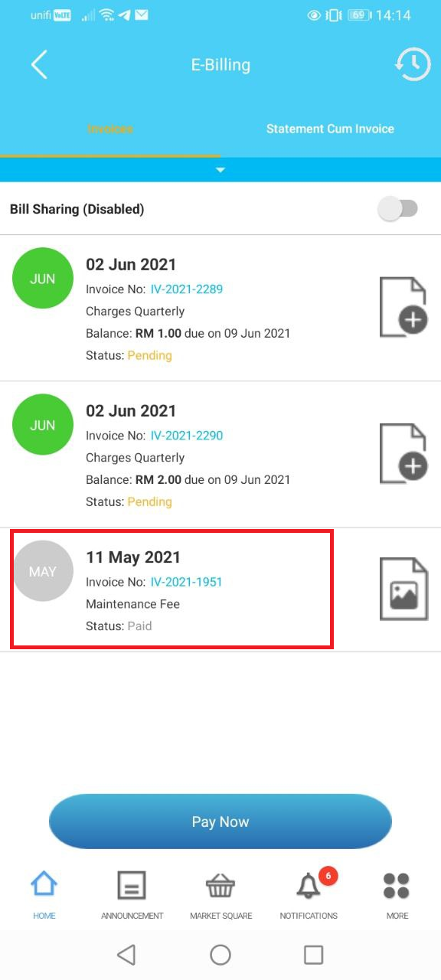This screenshot has height=980, width=441.
Task: Switch to Statement Cum Invoice tab
Action: click(x=330, y=129)
